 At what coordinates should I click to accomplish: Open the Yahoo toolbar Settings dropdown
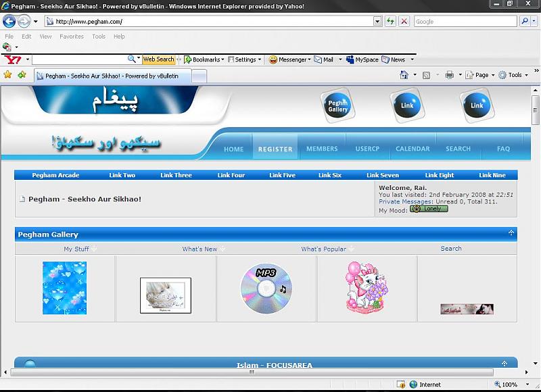245,59
